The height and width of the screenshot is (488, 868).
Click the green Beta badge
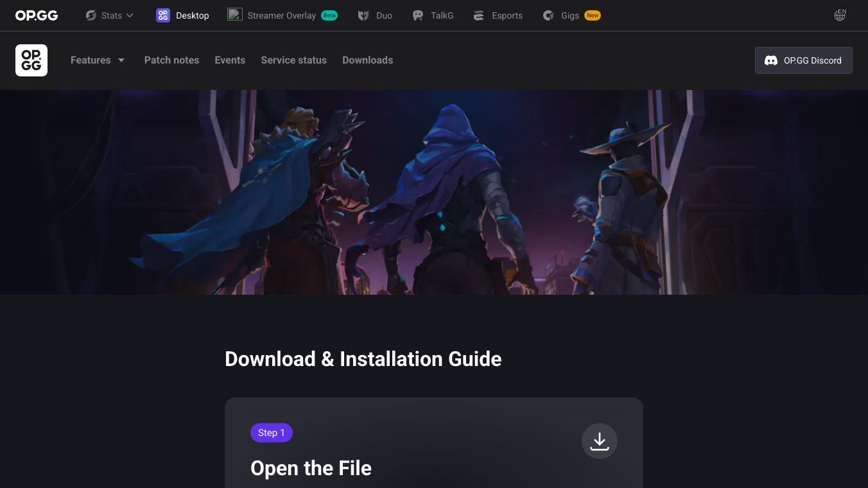click(x=329, y=15)
